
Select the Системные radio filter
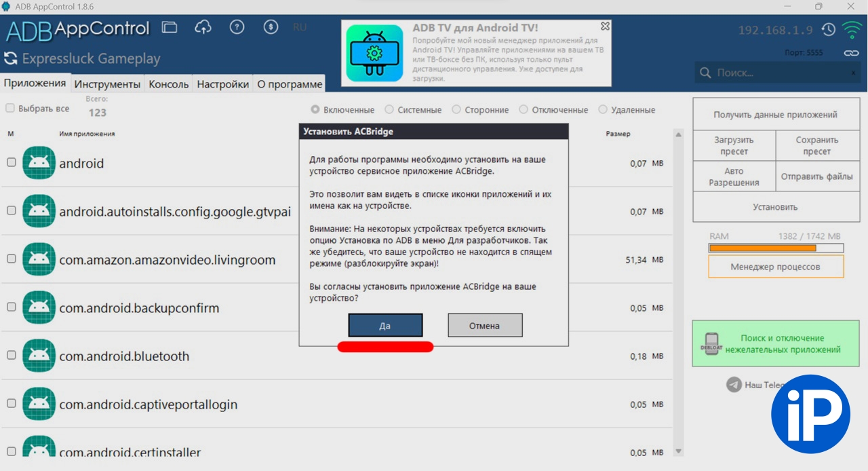(x=389, y=109)
